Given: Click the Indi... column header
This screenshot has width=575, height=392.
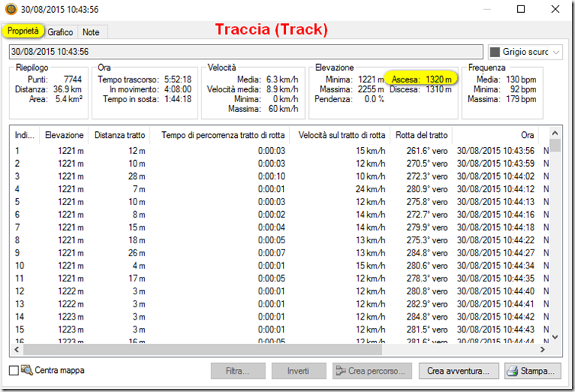Looking at the screenshot, I should pos(24,135).
